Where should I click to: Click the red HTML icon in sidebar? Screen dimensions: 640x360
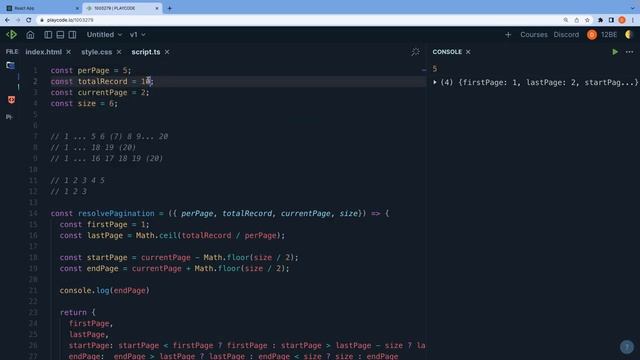[11, 100]
